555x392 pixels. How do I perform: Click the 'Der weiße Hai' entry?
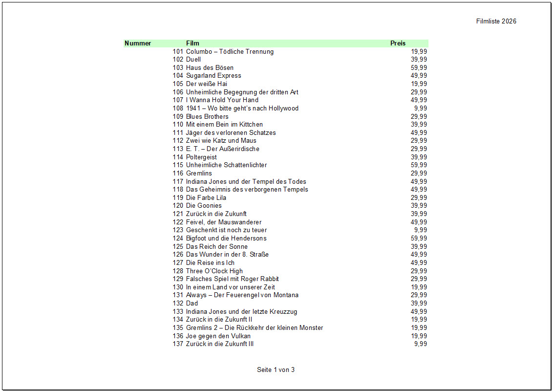tap(207, 84)
